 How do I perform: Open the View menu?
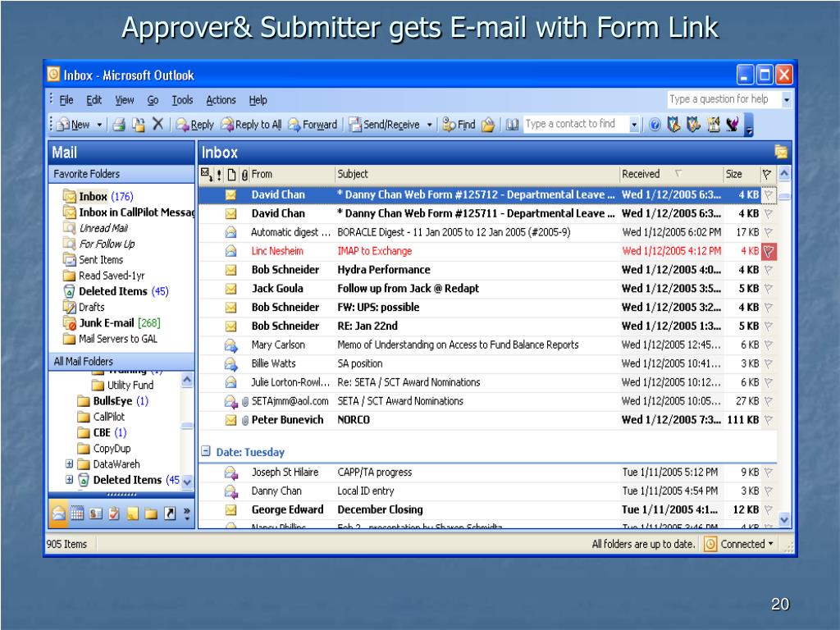click(x=125, y=100)
